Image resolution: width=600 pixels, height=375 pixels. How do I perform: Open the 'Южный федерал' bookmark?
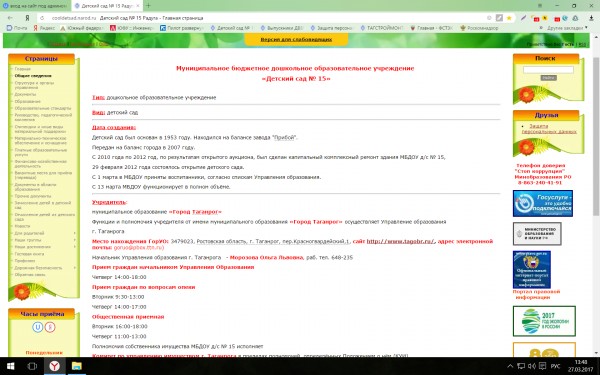coord(82,28)
